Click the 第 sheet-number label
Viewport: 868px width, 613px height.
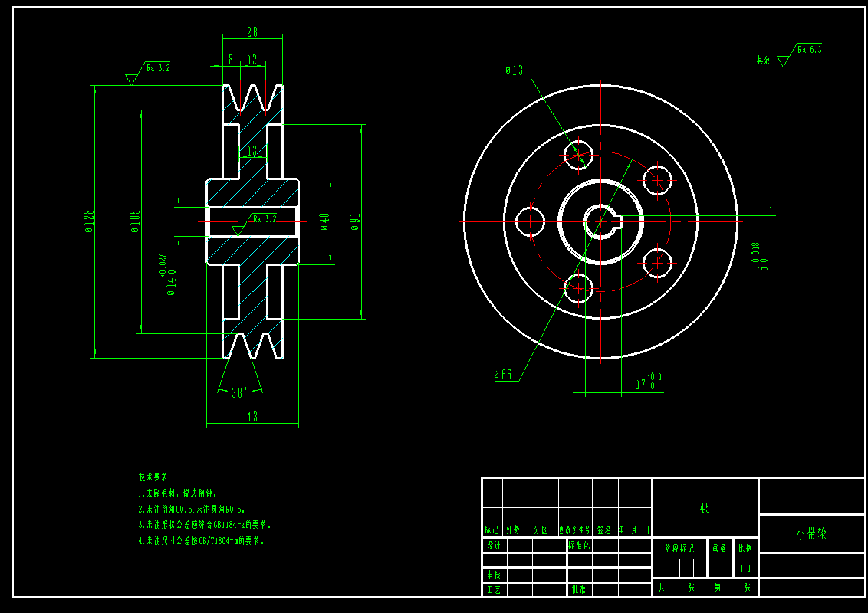[718, 588]
